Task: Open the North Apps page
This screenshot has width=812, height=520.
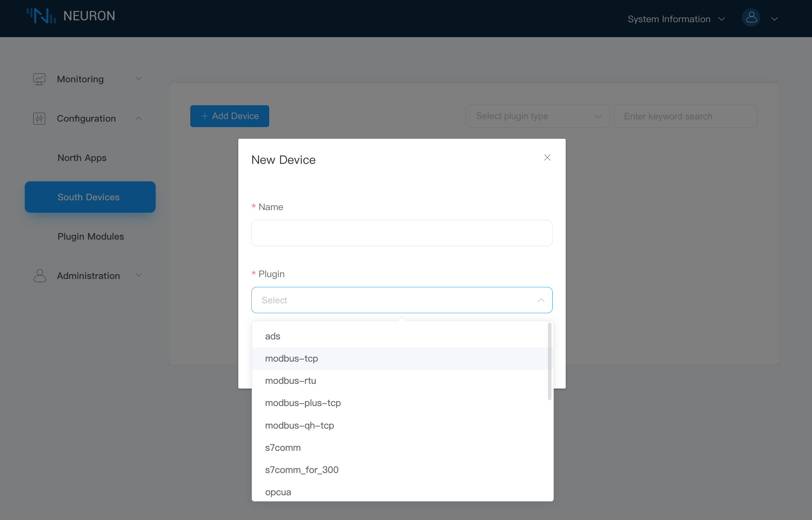Action: [82, 158]
